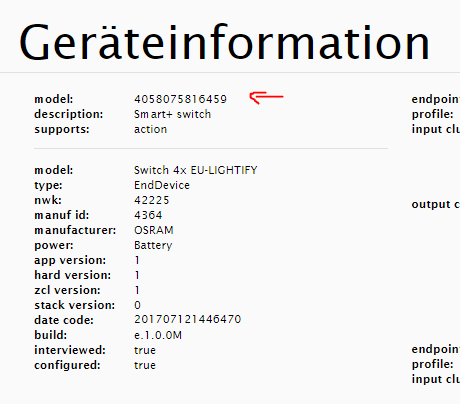Click the 'output c' label on the right
Screen dimensions: 460x404
point(436,204)
